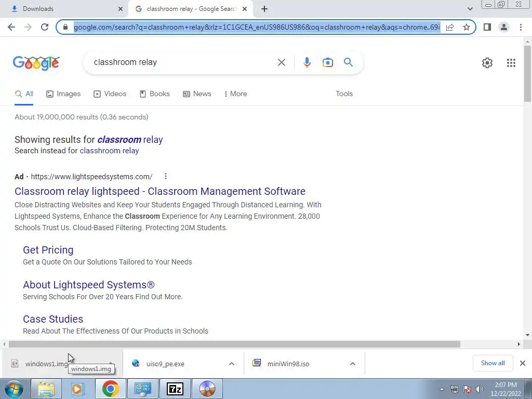This screenshot has height=399, width=532.
Task: Open the tab search chevron
Action: click(x=470, y=9)
